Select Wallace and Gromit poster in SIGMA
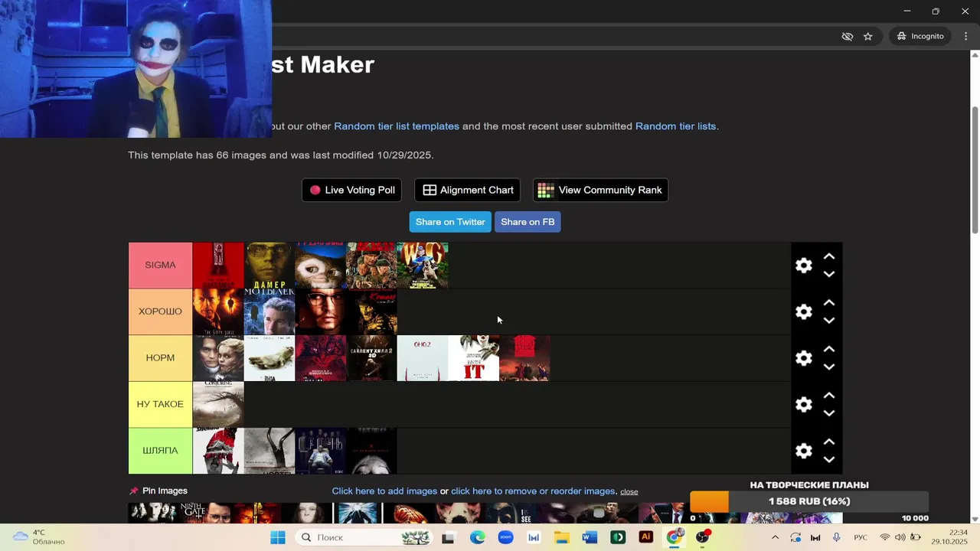This screenshot has width=980, height=551. tap(423, 266)
